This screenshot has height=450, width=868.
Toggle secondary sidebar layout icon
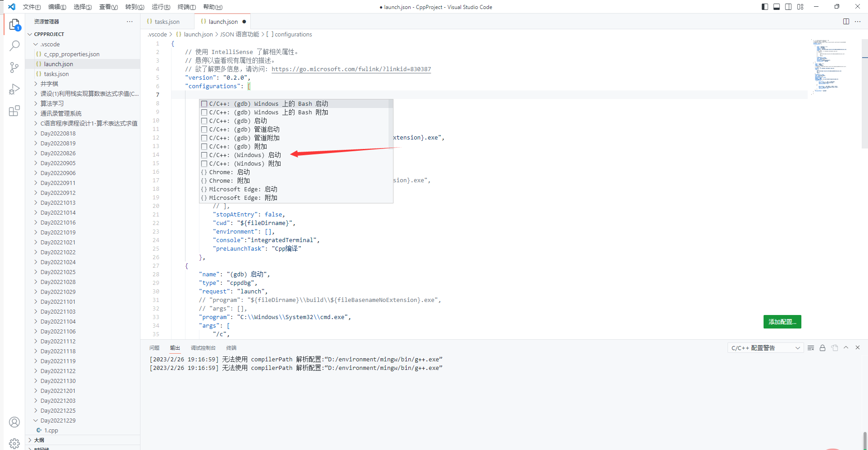point(788,7)
